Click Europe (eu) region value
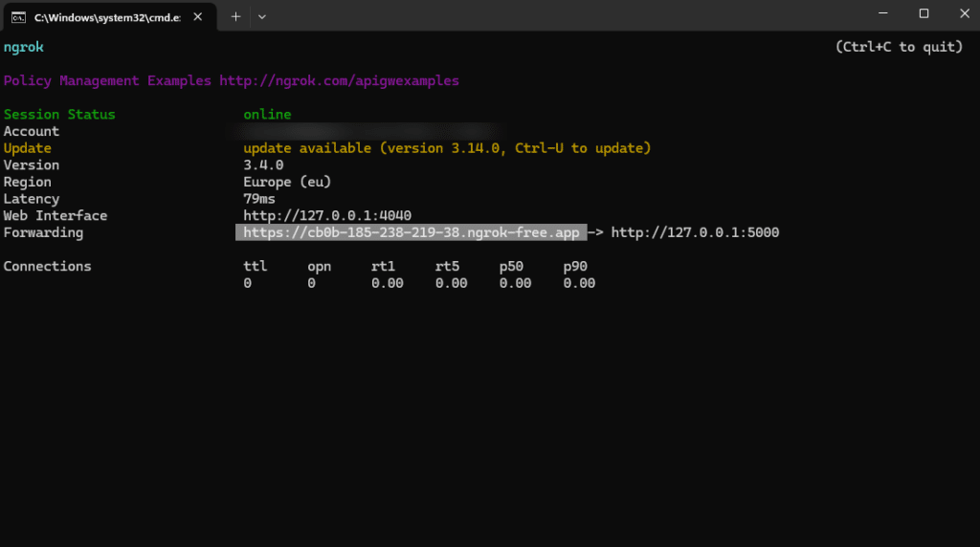 coord(287,182)
